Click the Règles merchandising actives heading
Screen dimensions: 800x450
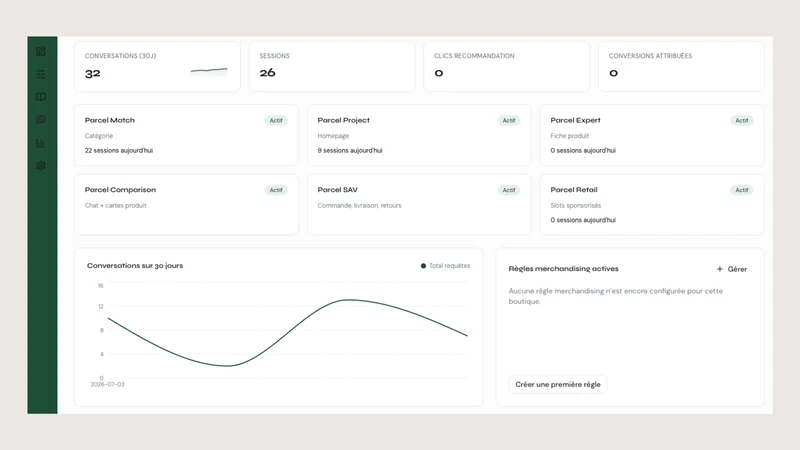563,269
